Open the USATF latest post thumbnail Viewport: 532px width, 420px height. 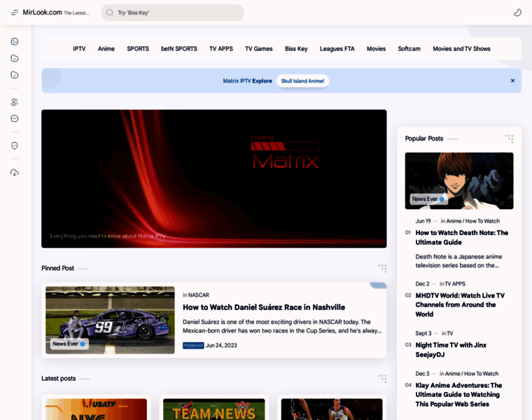pyautogui.click(x=96, y=409)
